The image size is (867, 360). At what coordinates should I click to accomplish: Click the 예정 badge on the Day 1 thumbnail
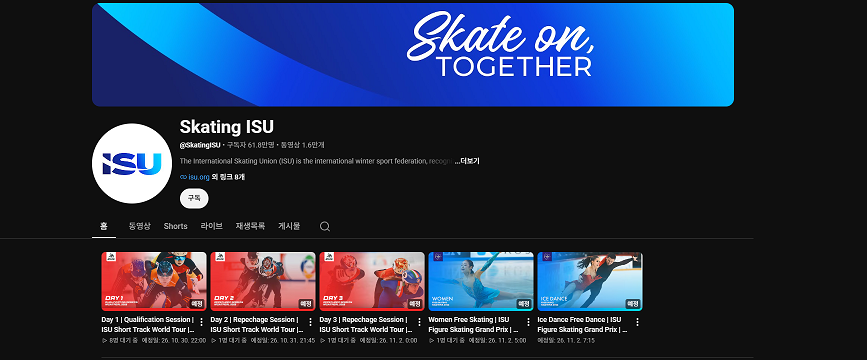click(x=197, y=304)
